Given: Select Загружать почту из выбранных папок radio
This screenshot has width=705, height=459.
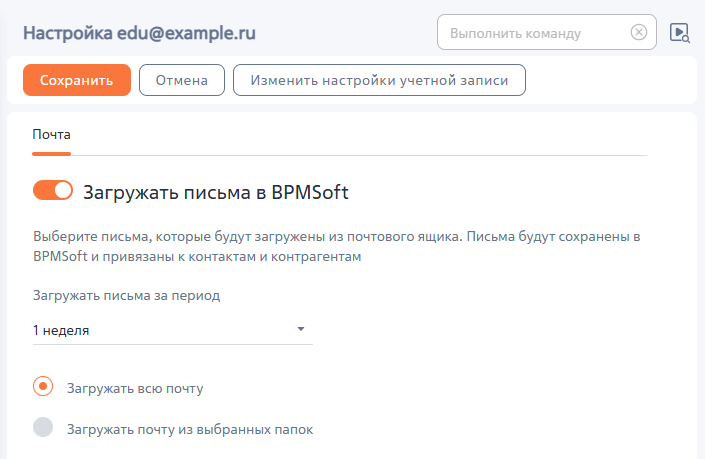Looking at the screenshot, I should coord(43,427).
